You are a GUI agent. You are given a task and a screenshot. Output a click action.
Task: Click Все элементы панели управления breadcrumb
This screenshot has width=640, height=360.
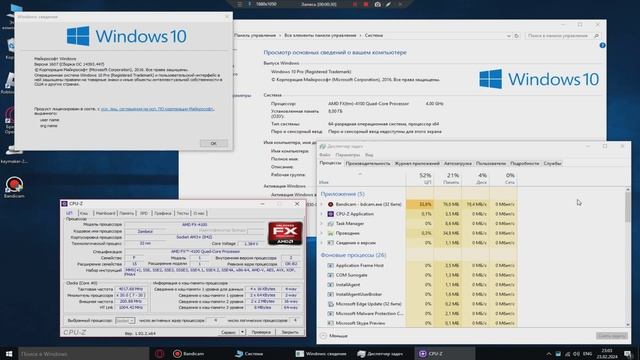pyautogui.click(x=320, y=36)
